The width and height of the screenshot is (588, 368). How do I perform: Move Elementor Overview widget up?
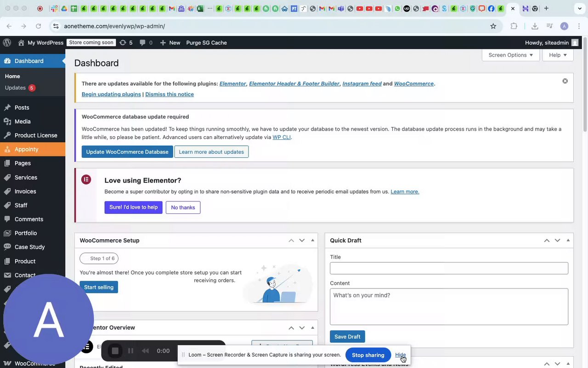(291, 328)
